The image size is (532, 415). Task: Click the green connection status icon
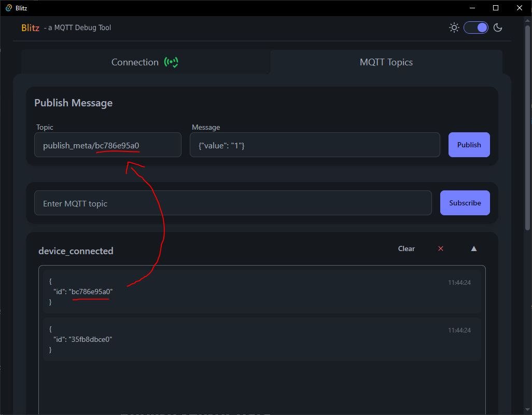coord(171,62)
